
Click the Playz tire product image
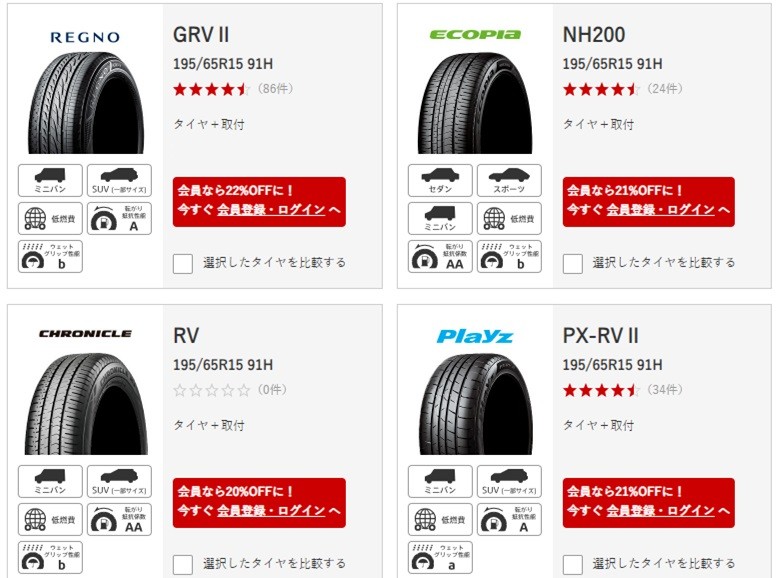click(x=476, y=404)
